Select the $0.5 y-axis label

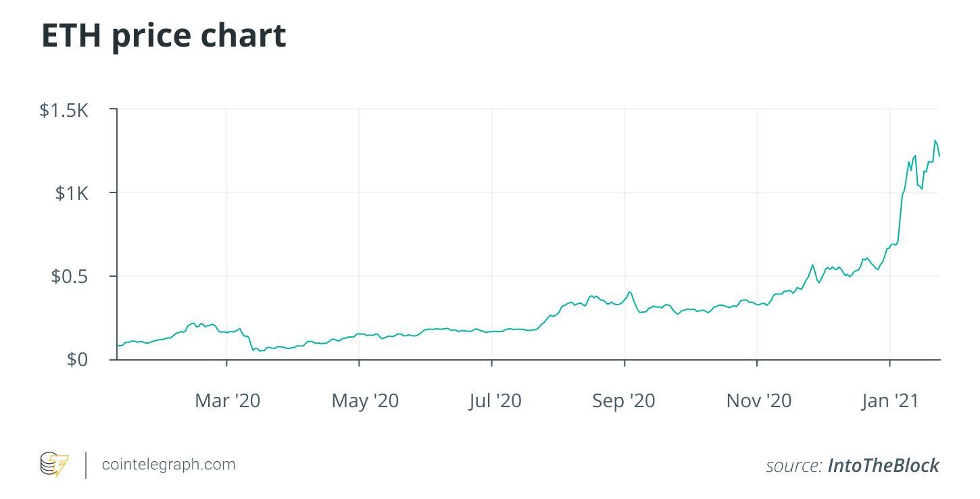point(70,277)
